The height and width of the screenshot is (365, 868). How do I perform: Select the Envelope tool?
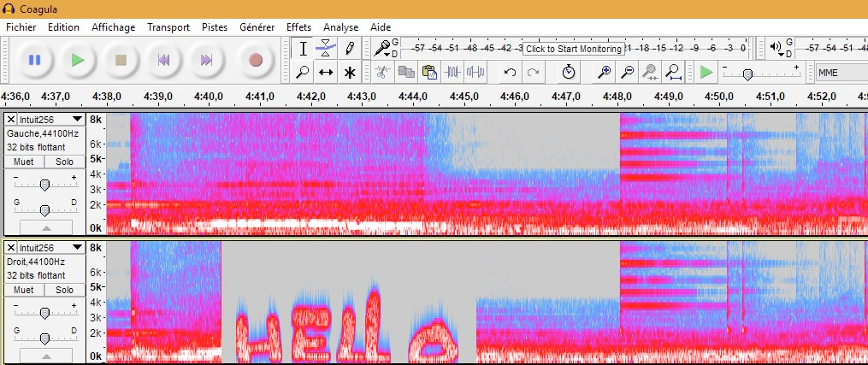pos(326,49)
